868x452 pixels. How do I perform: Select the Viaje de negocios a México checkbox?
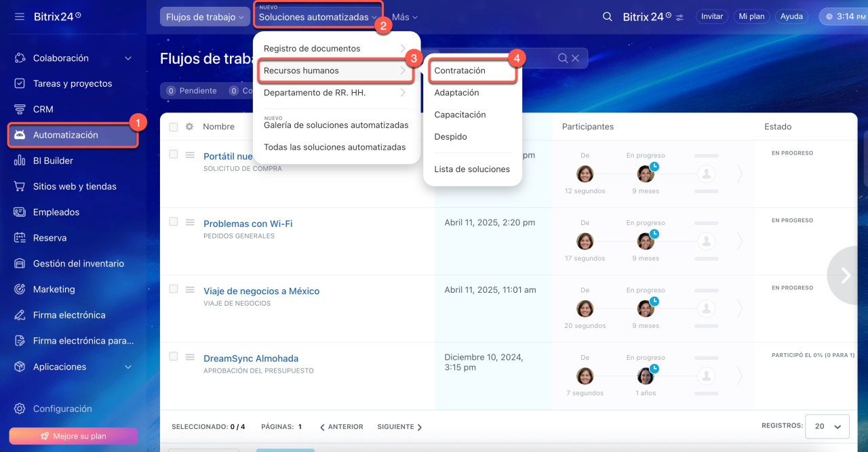coord(174,289)
